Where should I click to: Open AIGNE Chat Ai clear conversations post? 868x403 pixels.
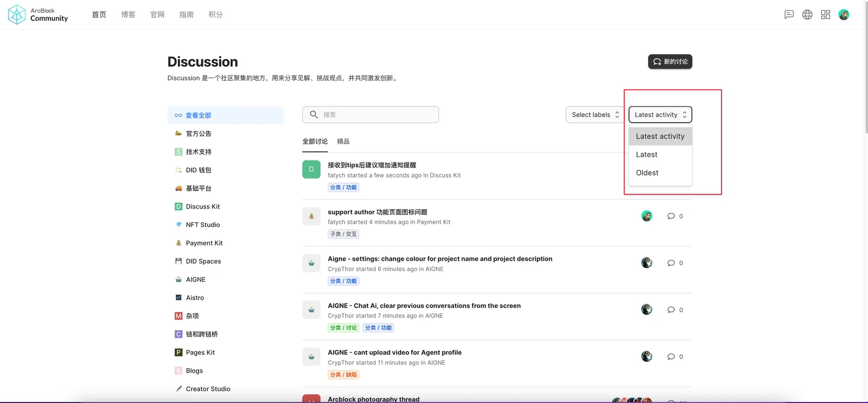pyautogui.click(x=424, y=306)
